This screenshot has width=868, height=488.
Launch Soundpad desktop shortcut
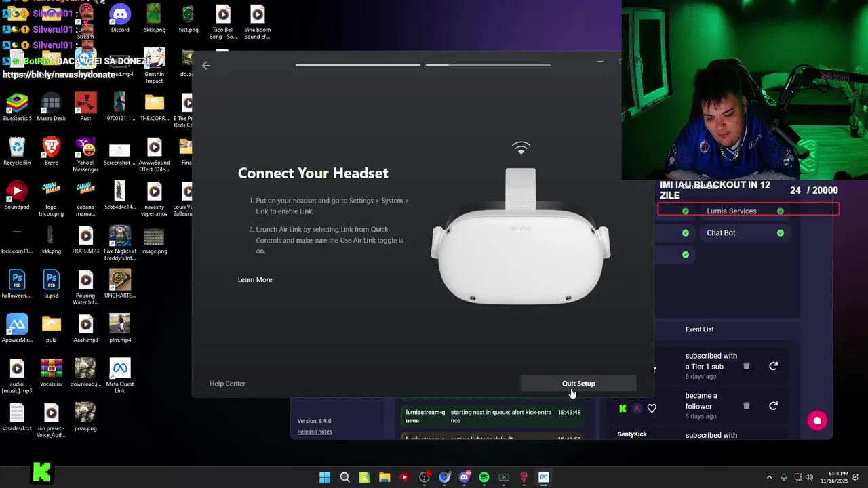click(17, 197)
